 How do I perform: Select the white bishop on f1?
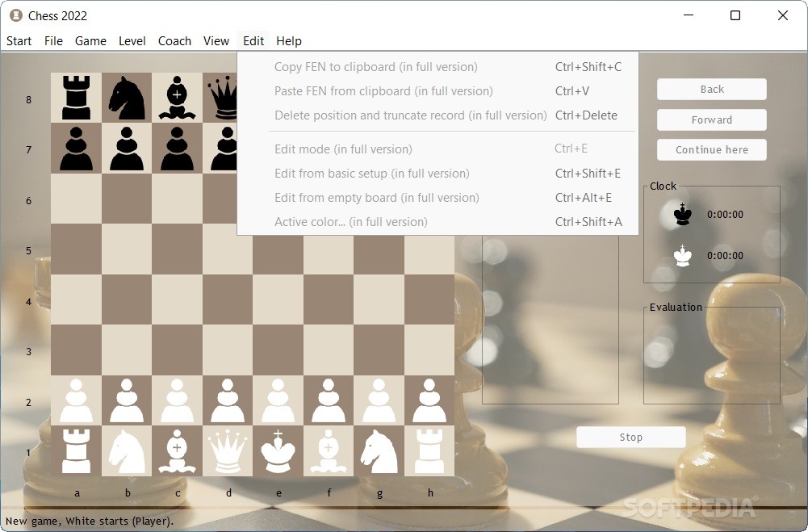point(329,451)
